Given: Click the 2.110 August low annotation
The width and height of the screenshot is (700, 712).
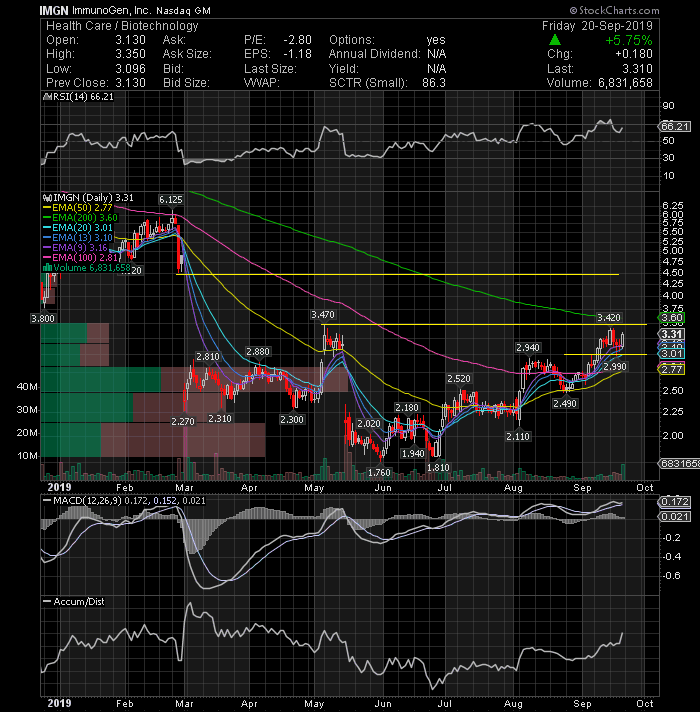Looking at the screenshot, I should [518, 436].
